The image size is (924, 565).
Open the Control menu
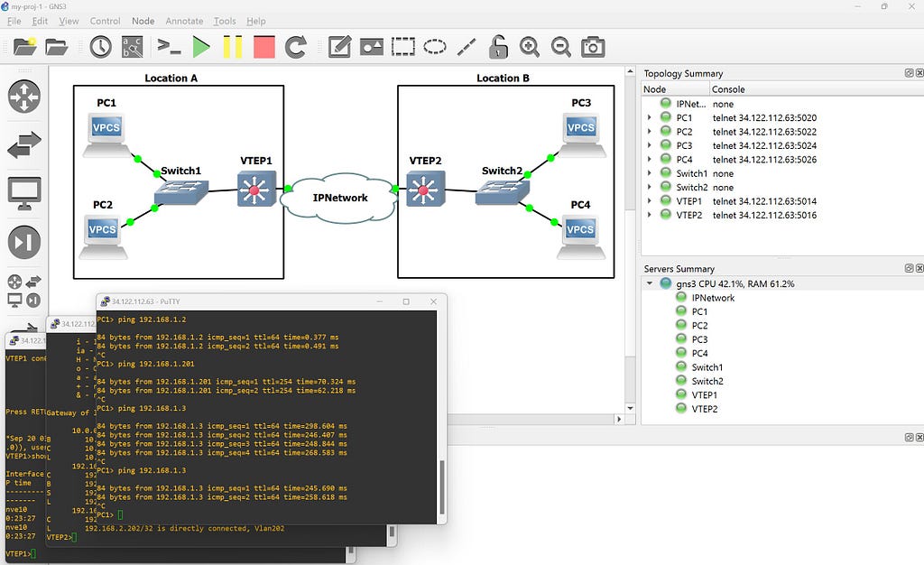[105, 21]
